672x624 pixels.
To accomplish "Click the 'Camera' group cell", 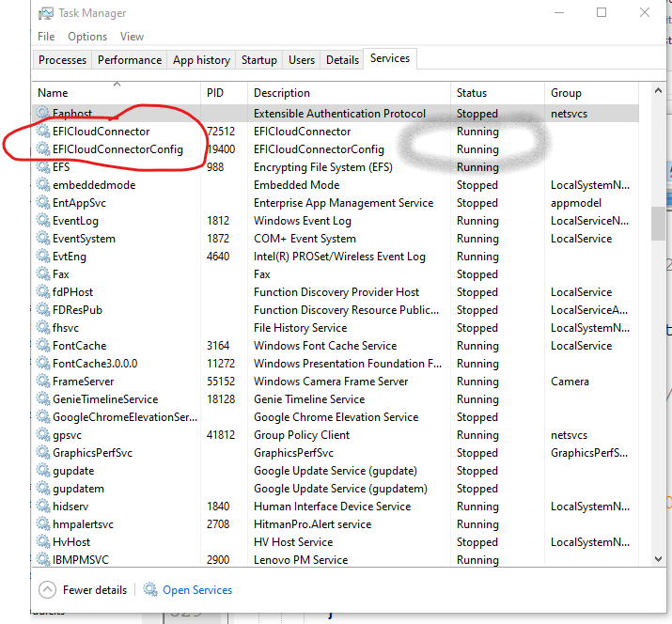I will [570, 381].
